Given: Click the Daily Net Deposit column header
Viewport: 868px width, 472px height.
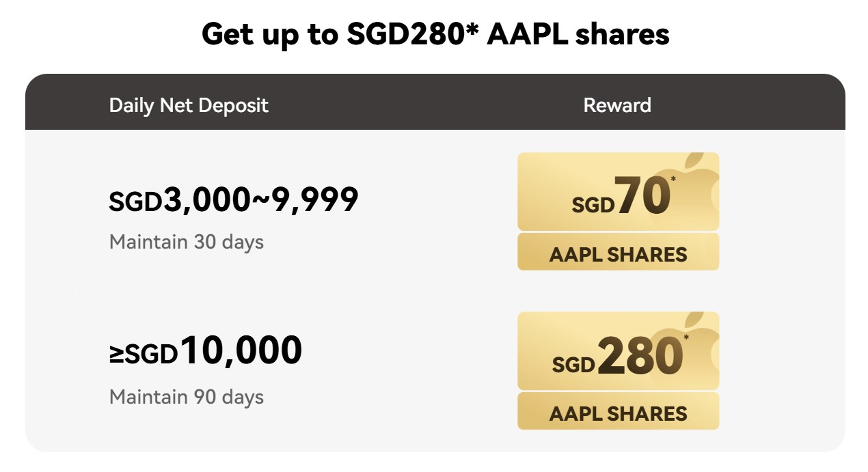Looking at the screenshot, I should point(189,105).
